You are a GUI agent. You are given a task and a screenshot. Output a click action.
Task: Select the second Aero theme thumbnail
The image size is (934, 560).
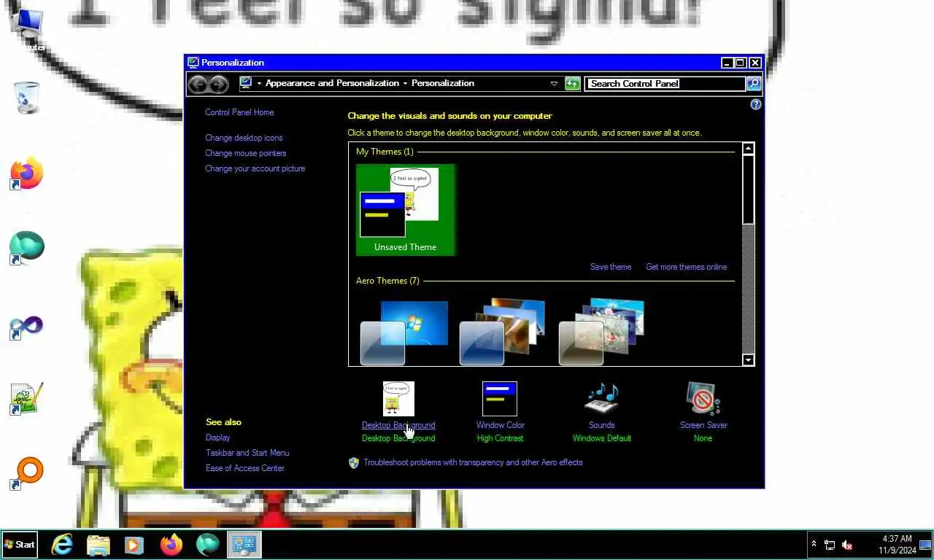503,332
